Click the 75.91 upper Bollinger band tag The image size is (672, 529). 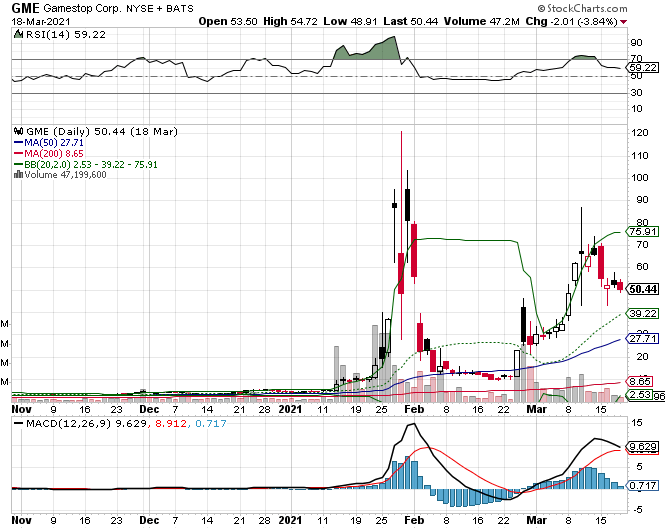(642, 231)
